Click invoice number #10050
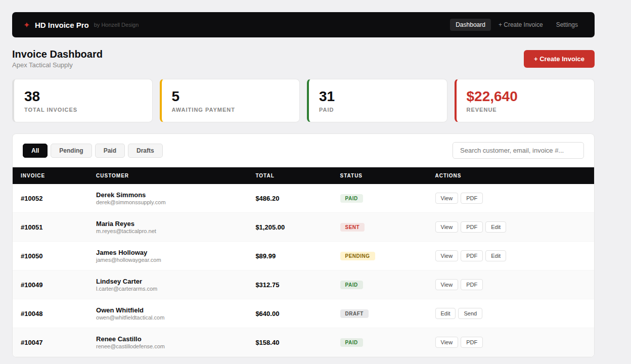Image resolution: width=631 pixels, height=364 pixels. pos(32,256)
